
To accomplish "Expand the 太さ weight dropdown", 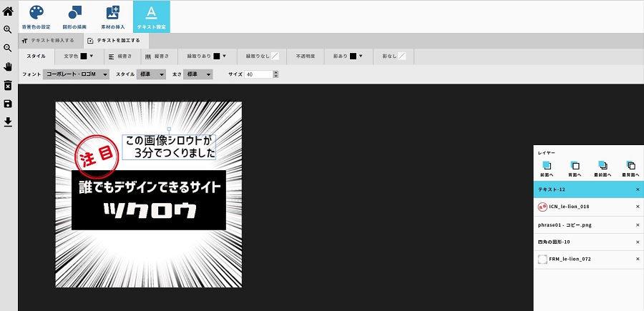I will (198, 74).
